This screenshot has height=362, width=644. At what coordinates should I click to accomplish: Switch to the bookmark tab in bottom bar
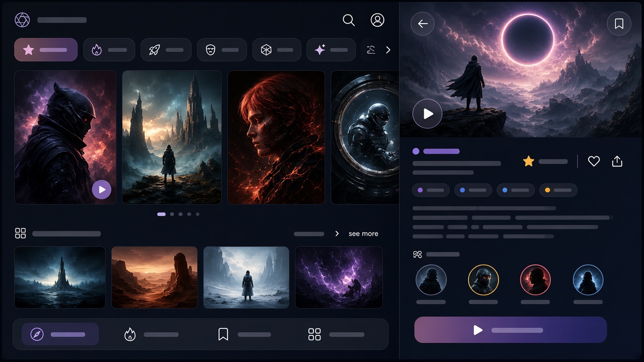(245, 334)
